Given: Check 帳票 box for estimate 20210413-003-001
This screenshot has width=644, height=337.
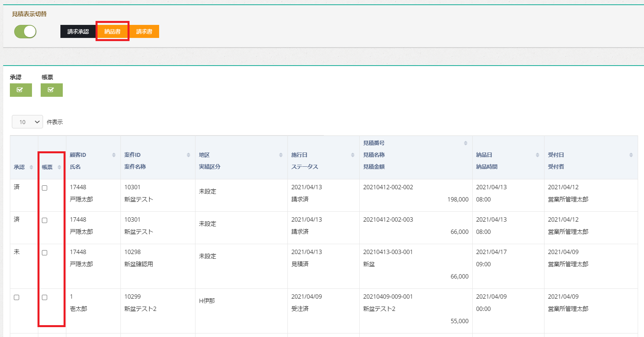Looking at the screenshot, I should 45,253.
